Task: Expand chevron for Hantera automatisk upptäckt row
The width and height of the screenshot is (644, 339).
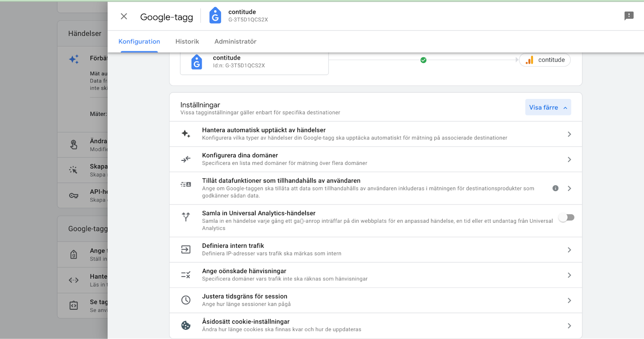Action: click(569, 134)
